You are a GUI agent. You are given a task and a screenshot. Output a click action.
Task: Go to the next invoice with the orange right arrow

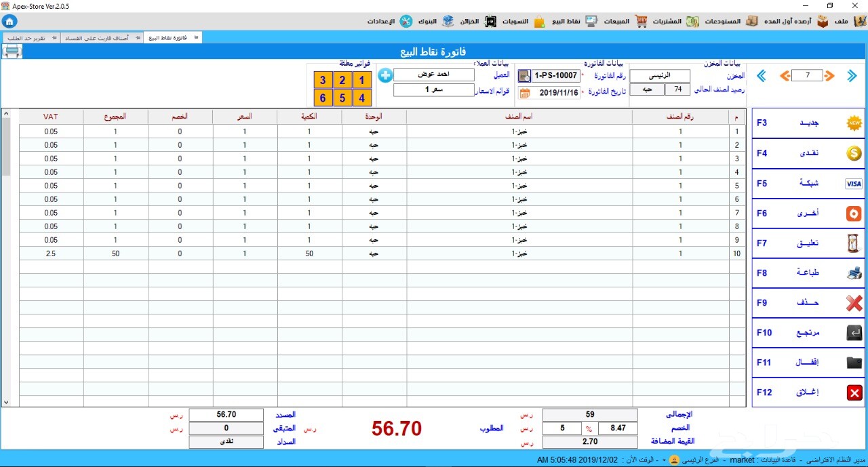click(x=829, y=76)
